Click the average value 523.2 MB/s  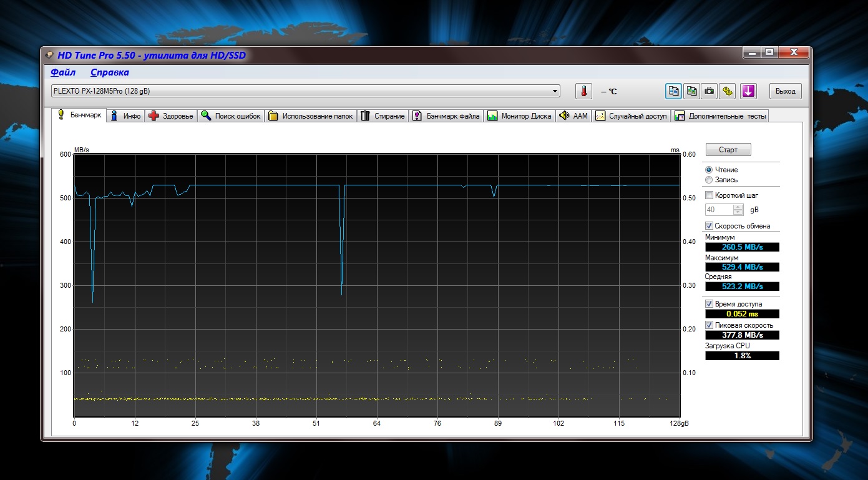pyautogui.click(x=743, y=286)
